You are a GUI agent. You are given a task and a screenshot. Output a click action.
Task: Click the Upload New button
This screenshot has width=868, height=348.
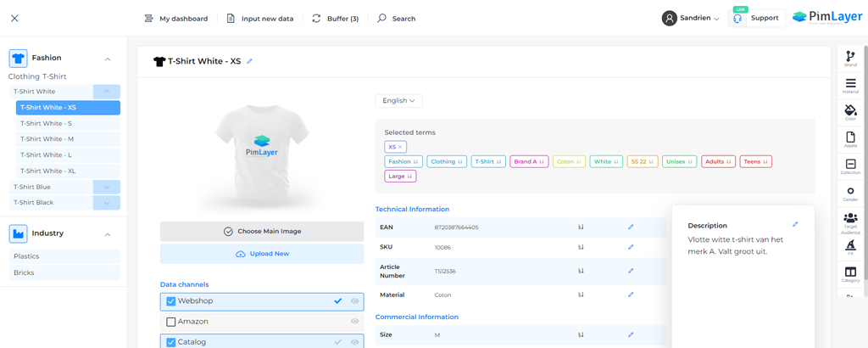(x=262, y=254)
